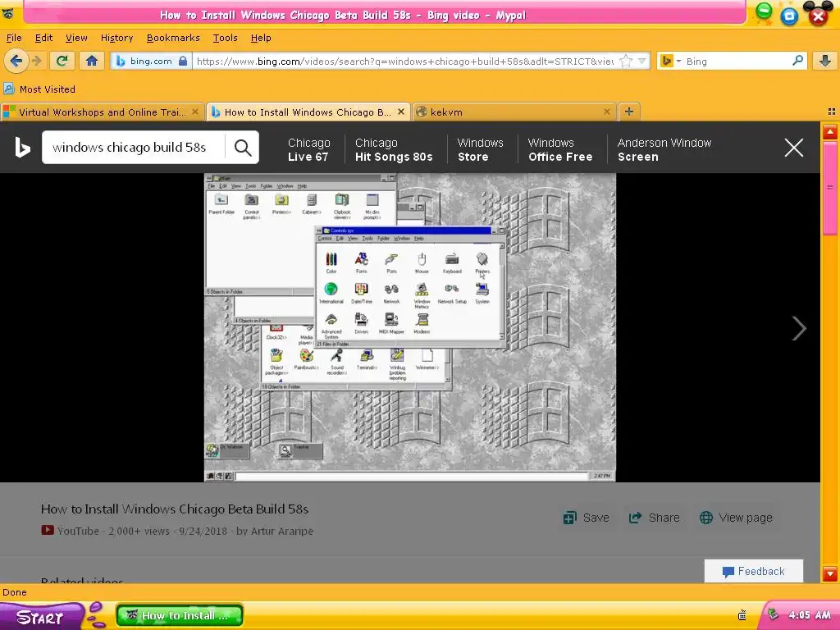Go to next video with right chevron
The width and height of the screenshot is (840, 630).
[799, 328]
